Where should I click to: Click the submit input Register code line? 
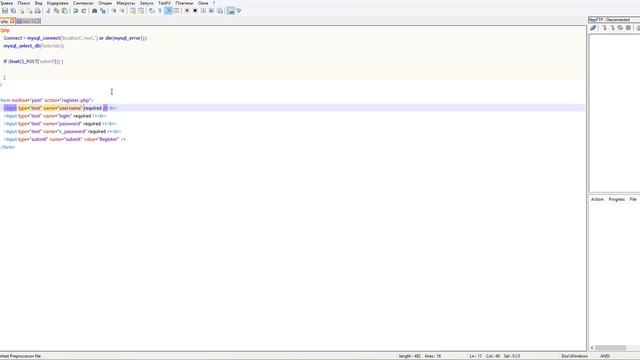coord(65,139)
